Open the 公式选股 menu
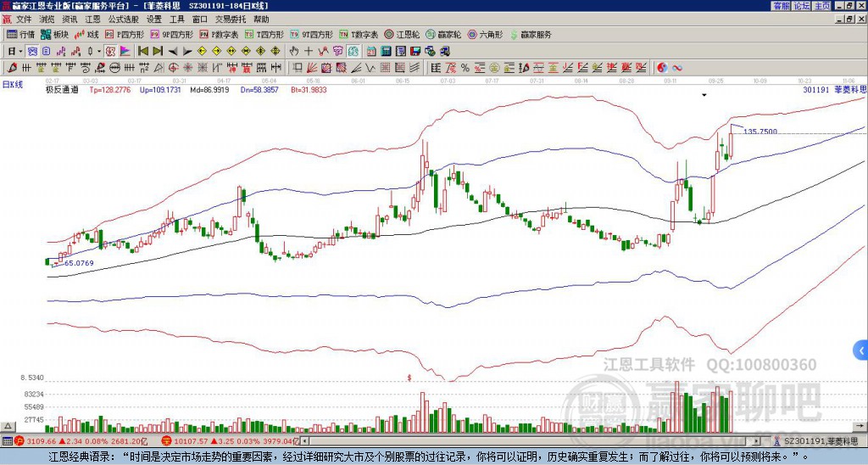Viewport: 868px width, 465px height. [x=123, y=20]
